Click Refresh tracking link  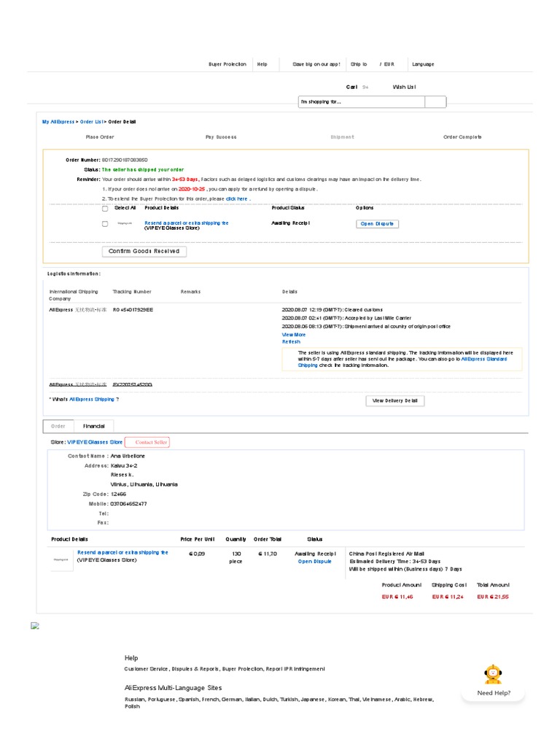click(x=291, y=342)
